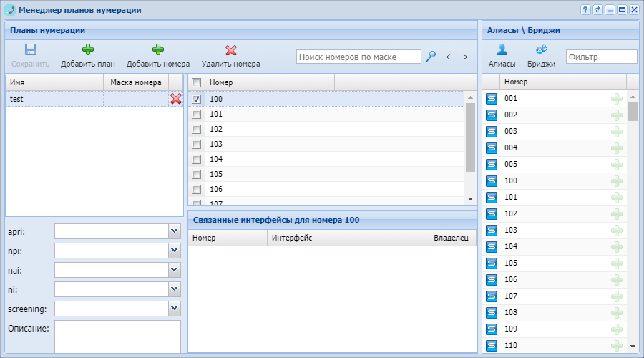Add alias 001 with plus icon
Viewport: 644px width, 358px height.
tap(617, 99)
